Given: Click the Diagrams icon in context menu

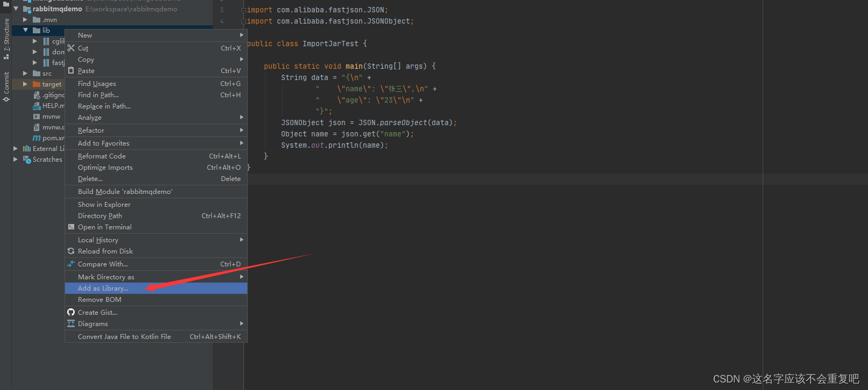Looking at the screenshot, I should [x=71, y=323].
